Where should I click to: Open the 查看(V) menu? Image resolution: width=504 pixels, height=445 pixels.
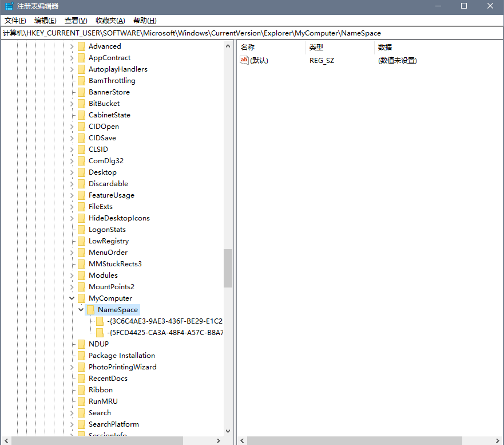pyautogui.click(x=76, y=21)
